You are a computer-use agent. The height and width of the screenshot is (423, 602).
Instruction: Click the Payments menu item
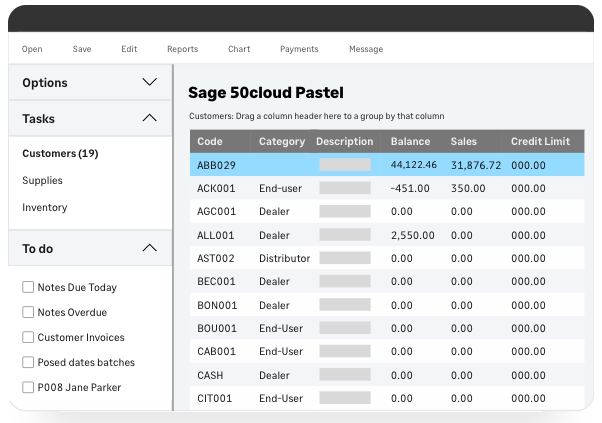pyautogui.click(x=299, y=49)
